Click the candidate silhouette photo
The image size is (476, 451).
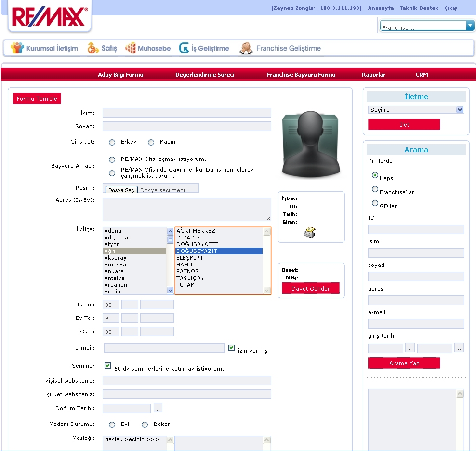pyautogui.click(x=311, y=144)
